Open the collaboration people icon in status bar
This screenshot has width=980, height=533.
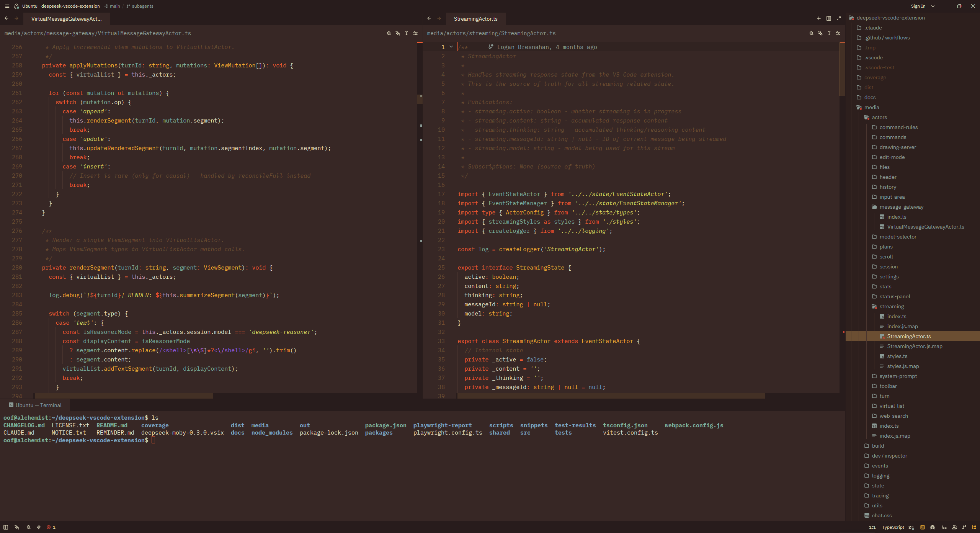pos(954,527)
